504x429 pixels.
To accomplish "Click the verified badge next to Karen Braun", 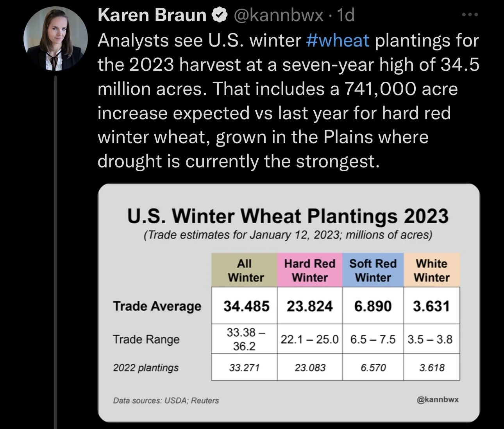I will (x=220, y=15).
